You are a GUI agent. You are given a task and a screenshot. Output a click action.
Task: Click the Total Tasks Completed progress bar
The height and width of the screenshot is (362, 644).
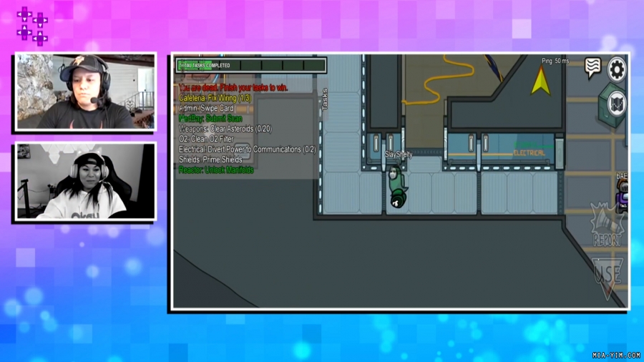251,65
